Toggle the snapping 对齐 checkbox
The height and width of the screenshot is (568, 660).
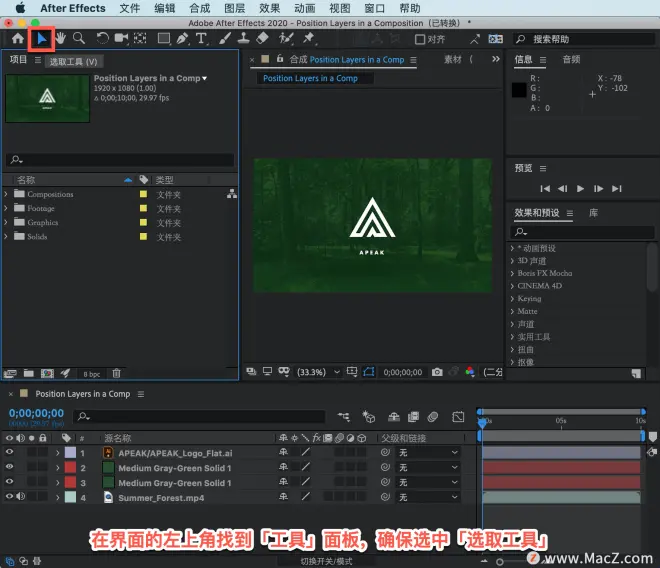point(420,39)
